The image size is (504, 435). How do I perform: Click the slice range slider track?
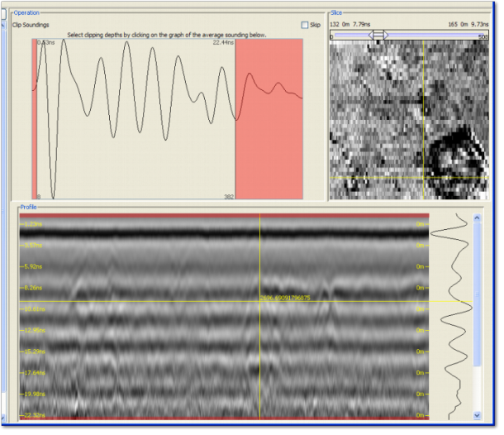[409, 35]
